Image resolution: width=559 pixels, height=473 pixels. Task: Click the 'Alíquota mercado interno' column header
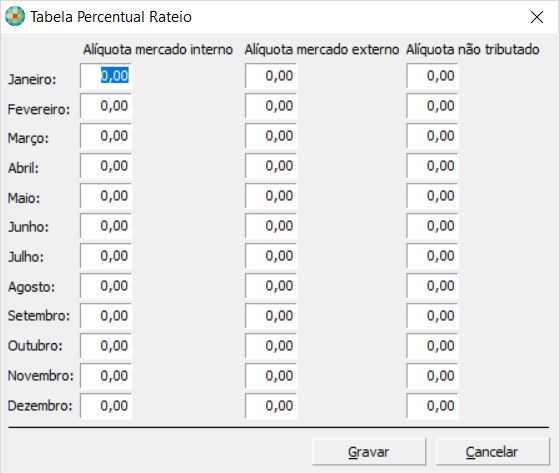click(x=158, y=50)
